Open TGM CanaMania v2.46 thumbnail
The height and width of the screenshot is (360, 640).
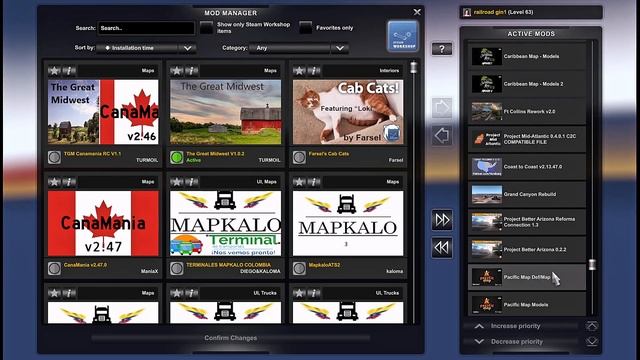pyautogui.click(x=103, y=112)
